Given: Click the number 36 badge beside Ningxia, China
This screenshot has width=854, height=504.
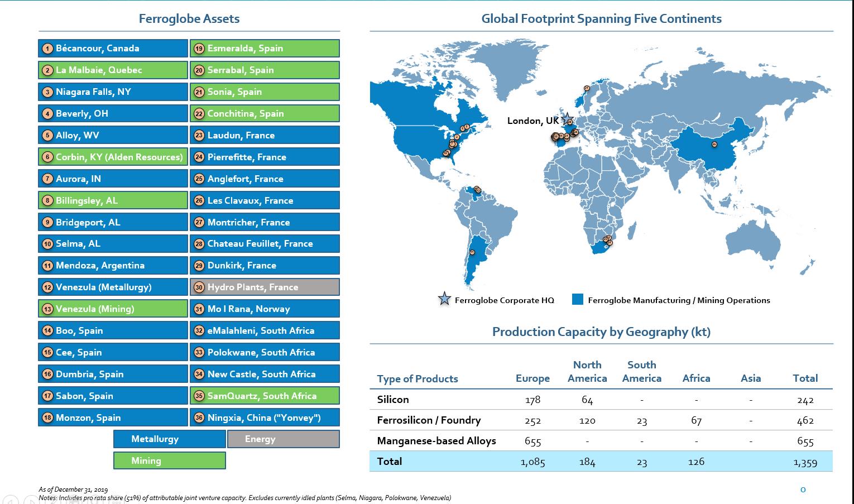Looking at the screenshot, I should click(x=199, y=418).
